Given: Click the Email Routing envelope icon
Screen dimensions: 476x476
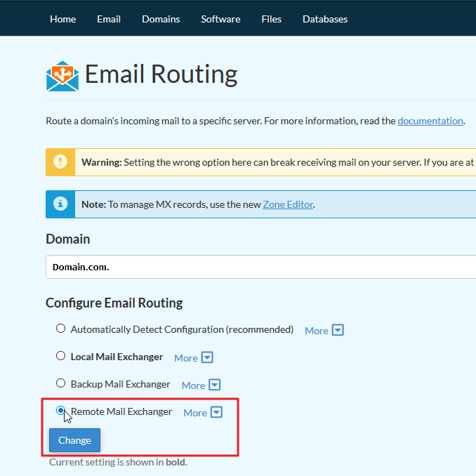Looking at the screenshot, I should [x=62, y=76].
